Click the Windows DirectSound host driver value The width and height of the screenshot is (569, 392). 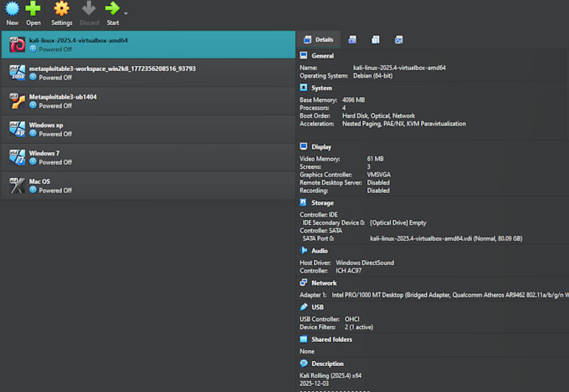click(365, 263)
